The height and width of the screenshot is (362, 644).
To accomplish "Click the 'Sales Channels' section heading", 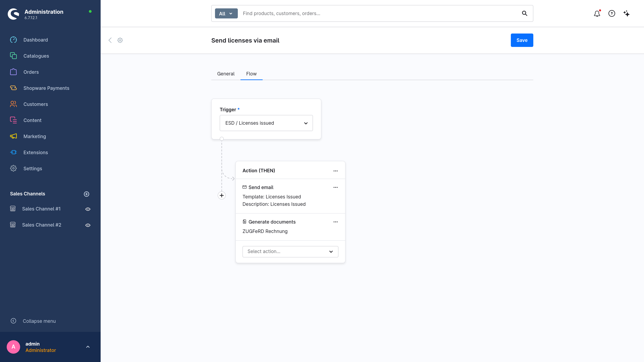I will point(28,194).
